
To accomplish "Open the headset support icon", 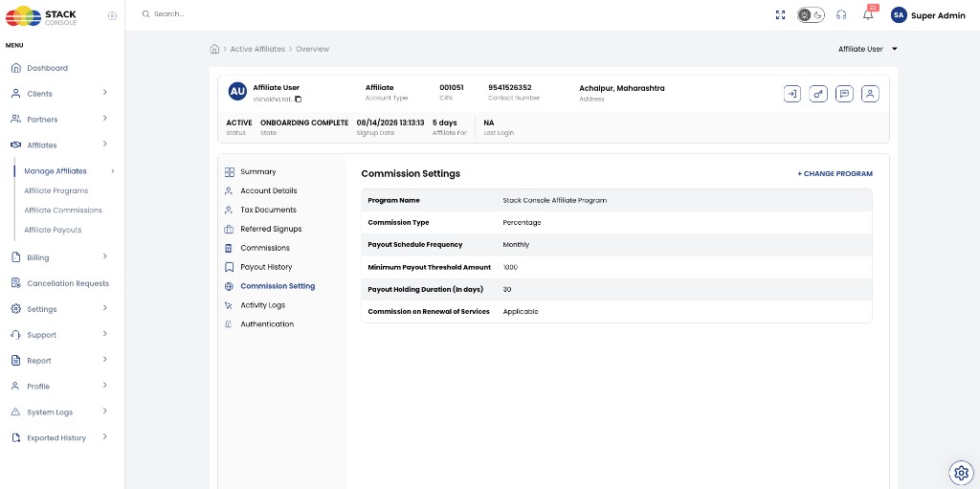I will (841, 15).
